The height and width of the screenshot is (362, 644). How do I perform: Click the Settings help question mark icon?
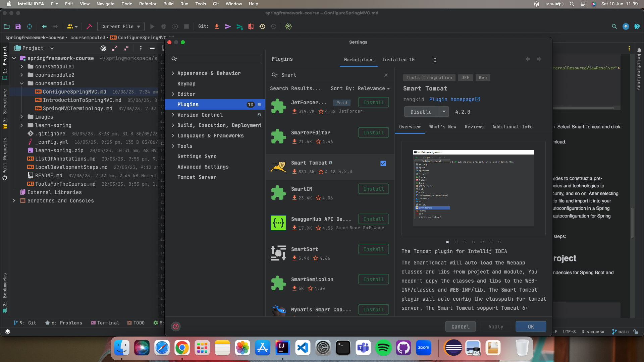coord(176,326)
